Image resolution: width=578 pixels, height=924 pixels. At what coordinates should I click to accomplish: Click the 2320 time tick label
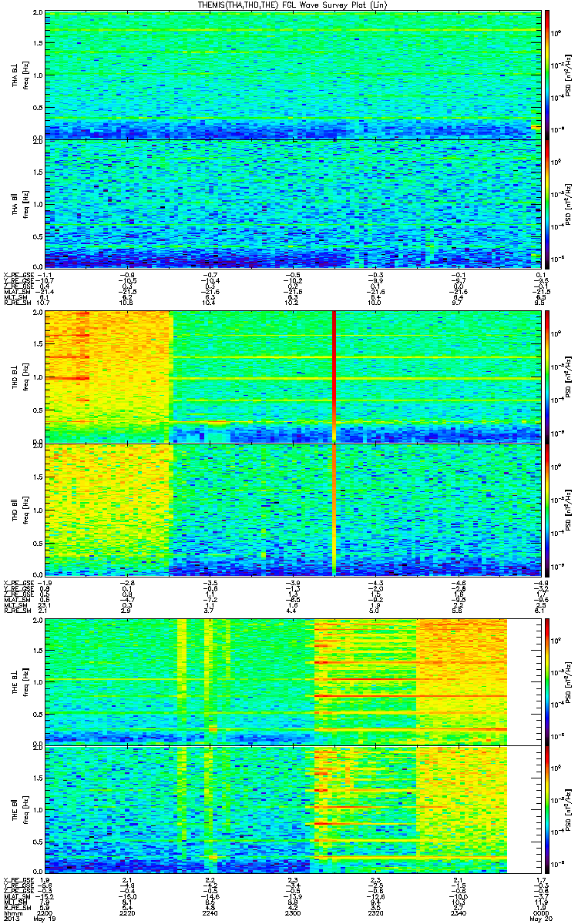(375, 912)
